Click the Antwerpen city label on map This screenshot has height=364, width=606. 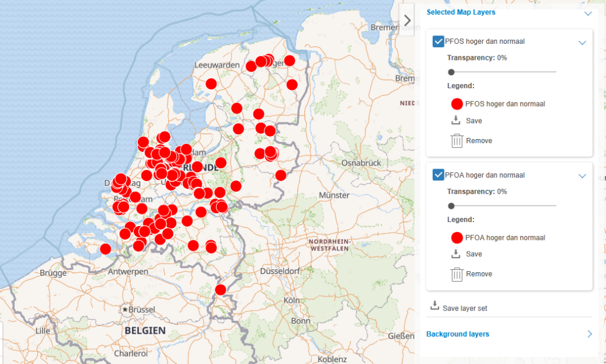coord(128,272)
